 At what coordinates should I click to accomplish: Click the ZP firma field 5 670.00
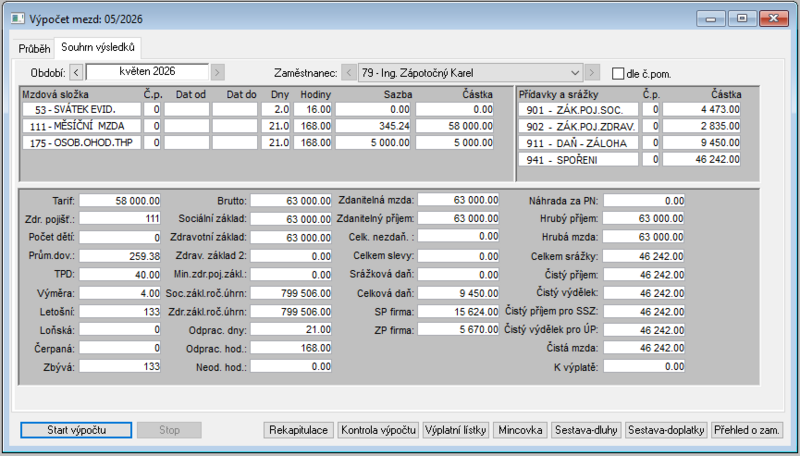tap(458, 330)
